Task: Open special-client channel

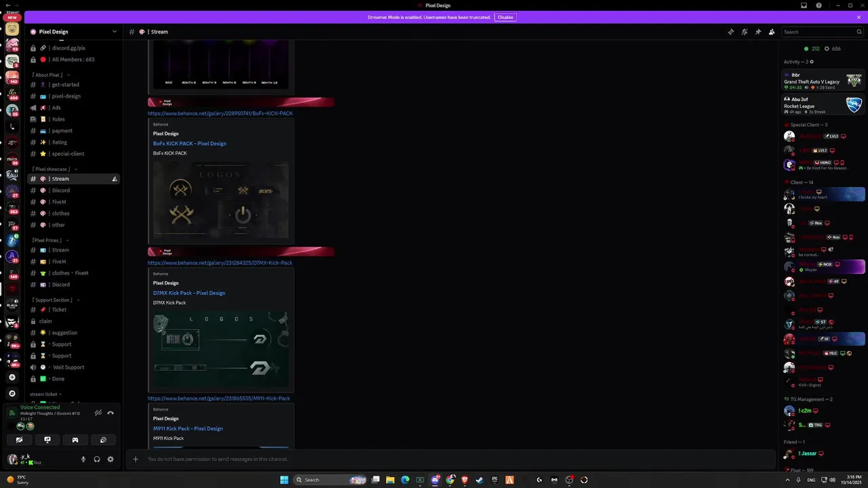Action: tap(74, 154)
